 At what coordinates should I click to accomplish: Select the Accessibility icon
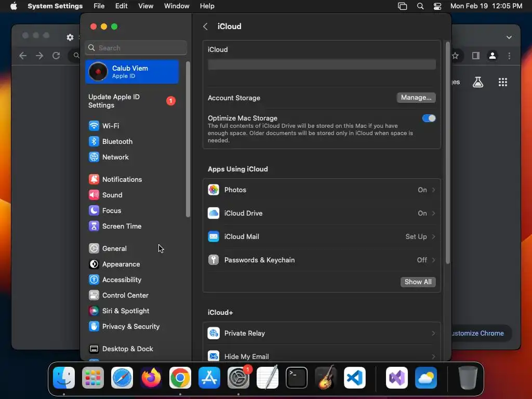click(94, 280)
